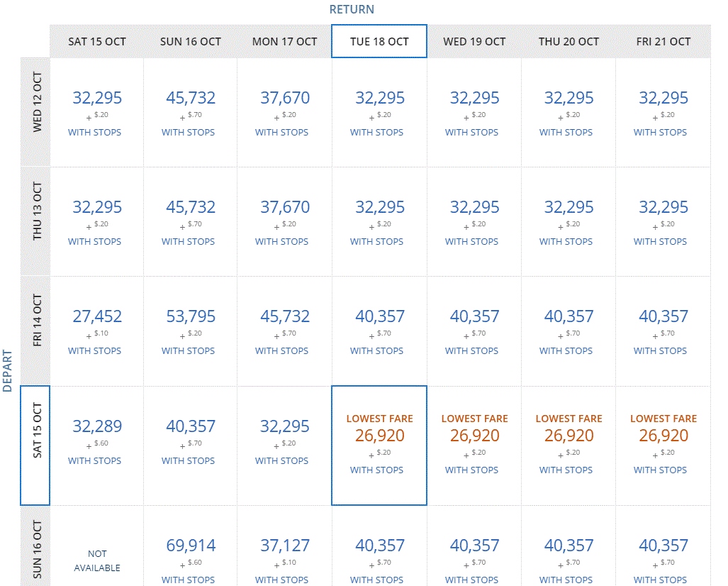Click the Not Available cell

[x=97, y=560]
